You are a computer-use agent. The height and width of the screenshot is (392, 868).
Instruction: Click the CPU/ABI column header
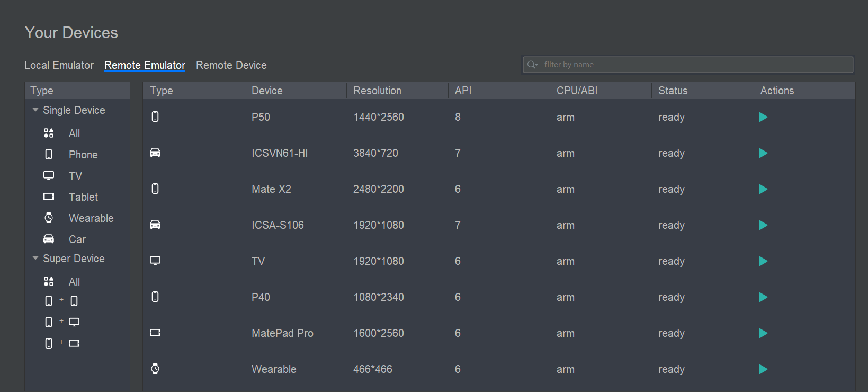(601, 91)
